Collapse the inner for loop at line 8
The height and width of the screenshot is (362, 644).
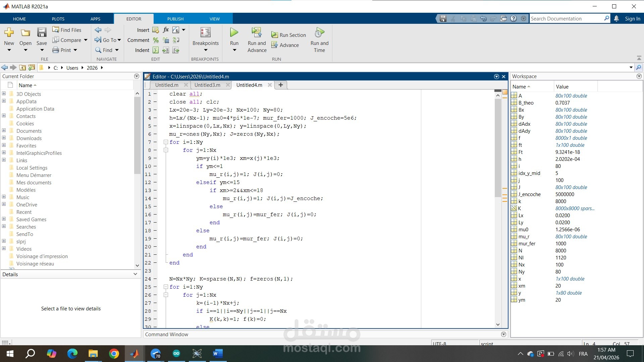pyautogui.click(x=166, y=150)
